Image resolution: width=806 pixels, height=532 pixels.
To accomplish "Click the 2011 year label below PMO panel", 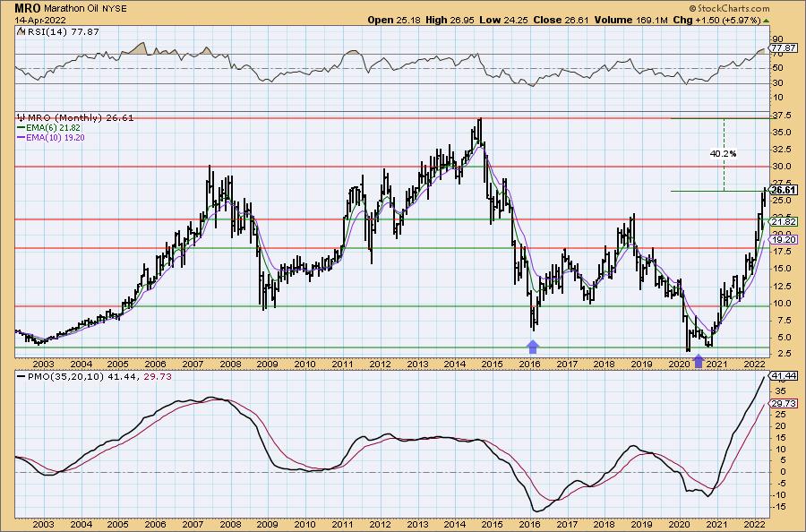I will click(x=342, y=524).
